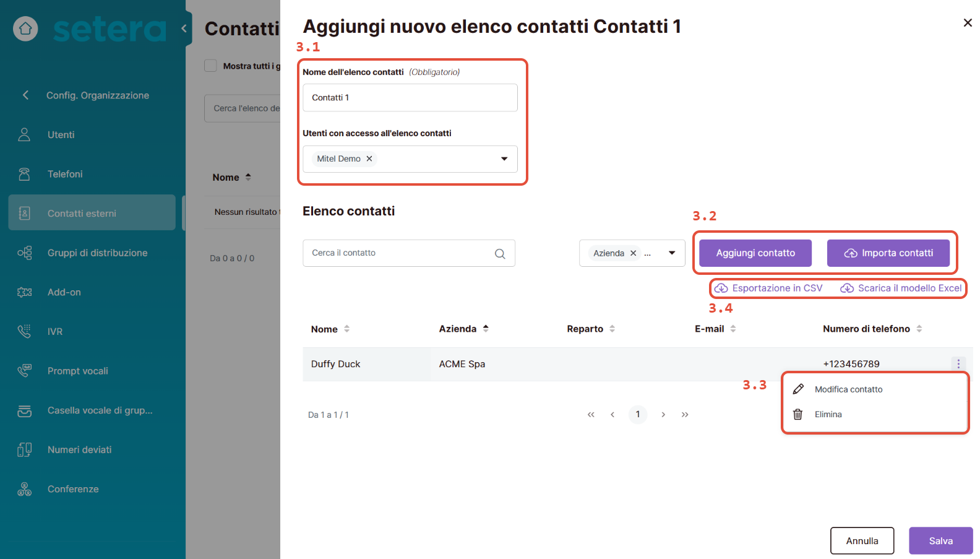The width and height of the screenshot is (980, 559).
Task: Open the three-dot menu for Duffy Duck
Action: [958, 364]
